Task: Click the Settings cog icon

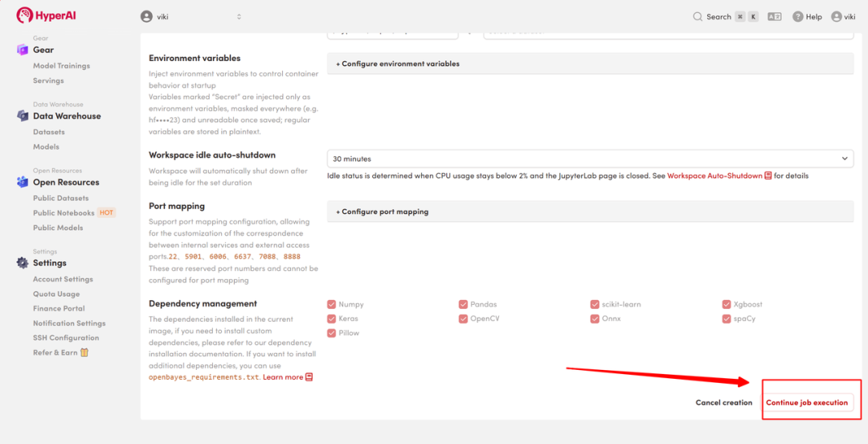Action: (23, 263)
